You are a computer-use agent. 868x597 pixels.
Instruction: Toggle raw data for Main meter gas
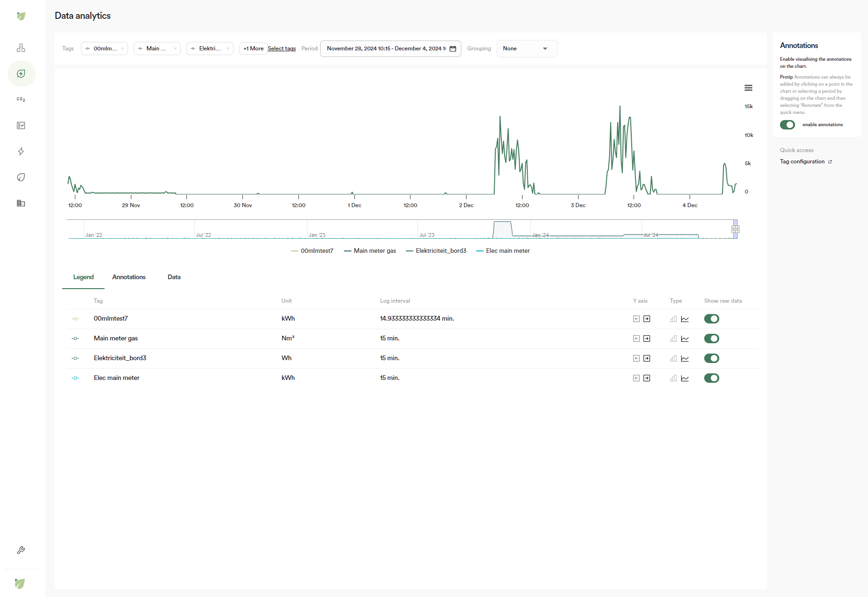click(x=712, y=339)
